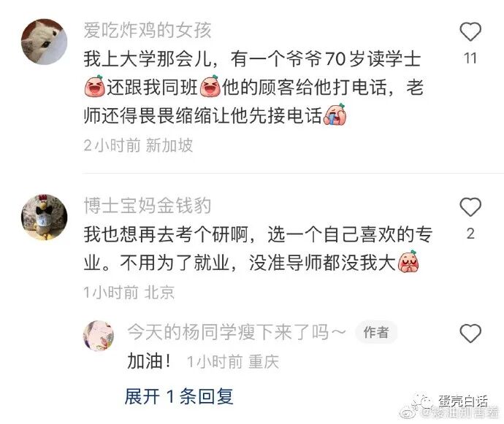Click the comment text about 考个研
The image size is (504, 424).
point(258,249)
